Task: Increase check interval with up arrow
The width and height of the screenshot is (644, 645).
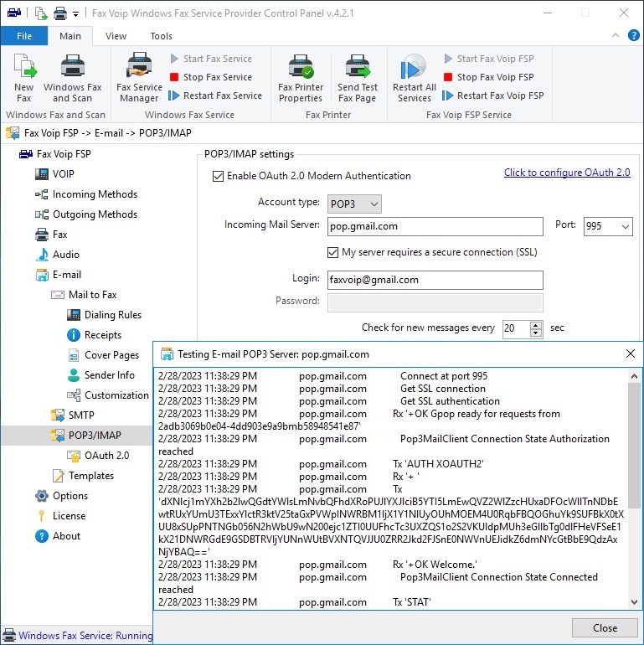Action: click(x=535, y=325)
